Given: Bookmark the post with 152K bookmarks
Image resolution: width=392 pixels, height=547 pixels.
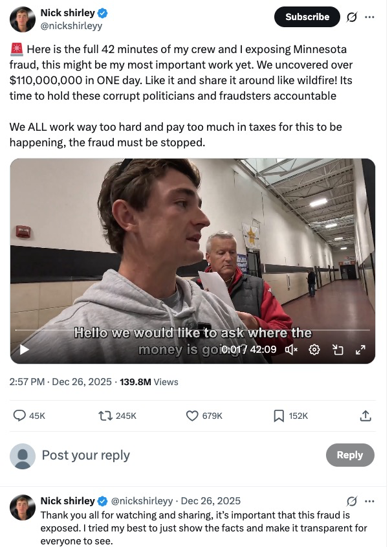Looking at the screenshot, I should pos(279,416).
